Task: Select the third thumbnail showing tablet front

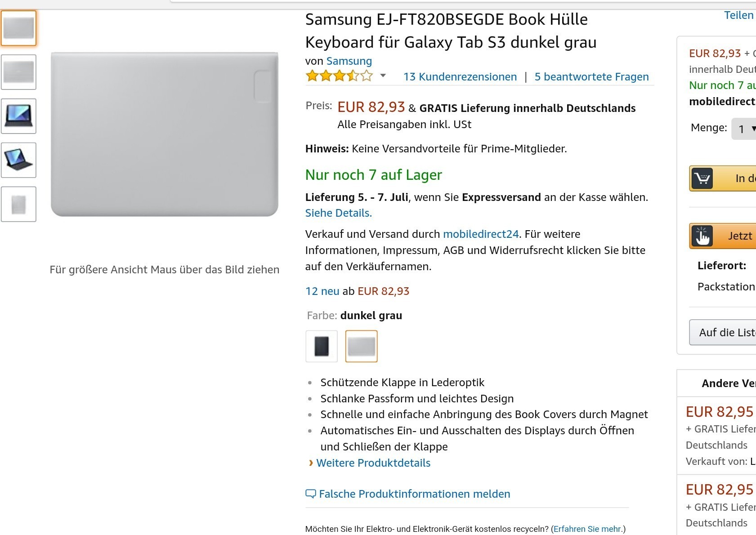Action: (x=18, y=116)
